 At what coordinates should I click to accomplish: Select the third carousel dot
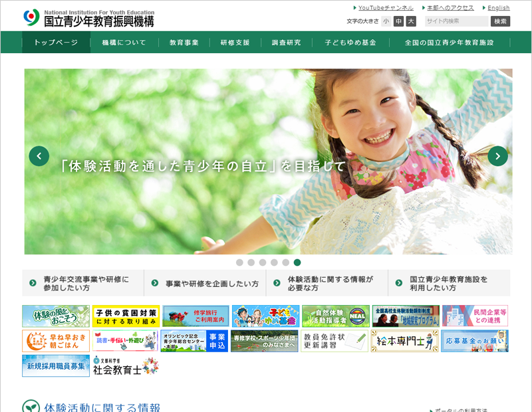pyautogui.click(x=263, y=262)
